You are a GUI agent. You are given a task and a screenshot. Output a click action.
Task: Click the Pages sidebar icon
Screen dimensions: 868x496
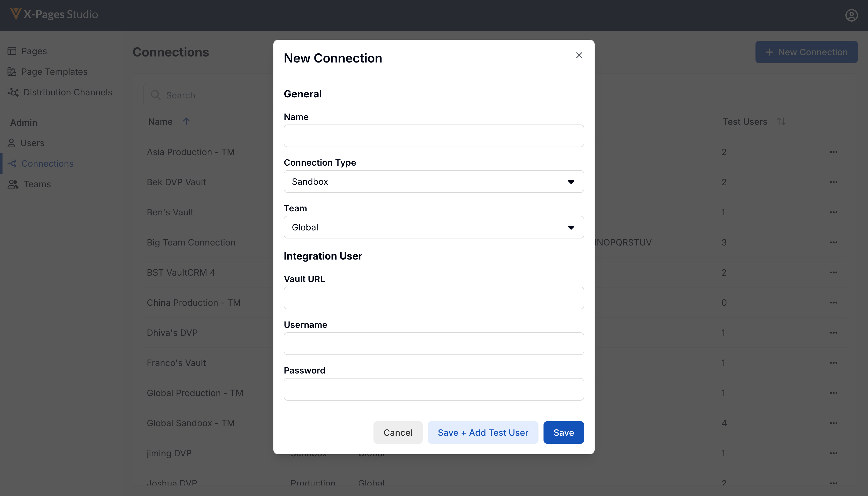point(12,51)
